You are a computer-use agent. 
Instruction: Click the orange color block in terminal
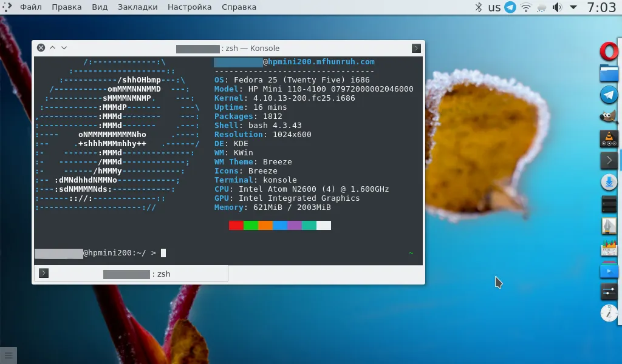tap(265, 225)
